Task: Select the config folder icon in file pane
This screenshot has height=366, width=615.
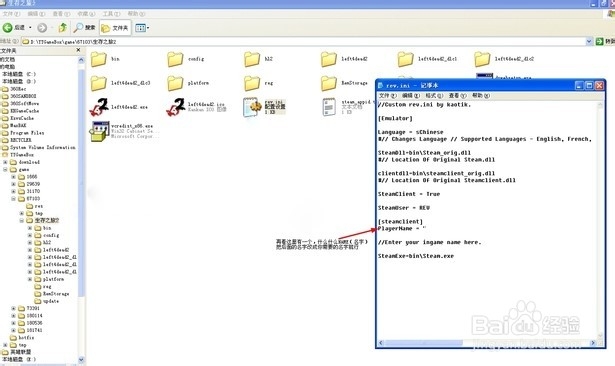Action: tap(175, 59)
